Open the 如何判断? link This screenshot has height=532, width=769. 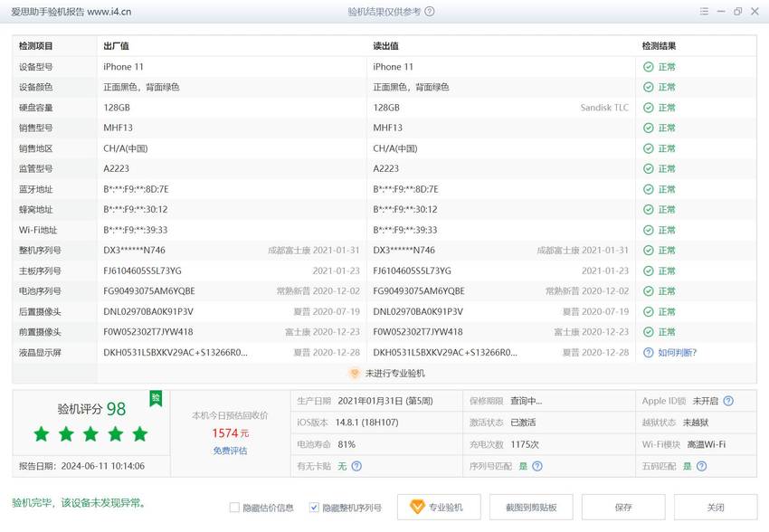pos(677,353)
